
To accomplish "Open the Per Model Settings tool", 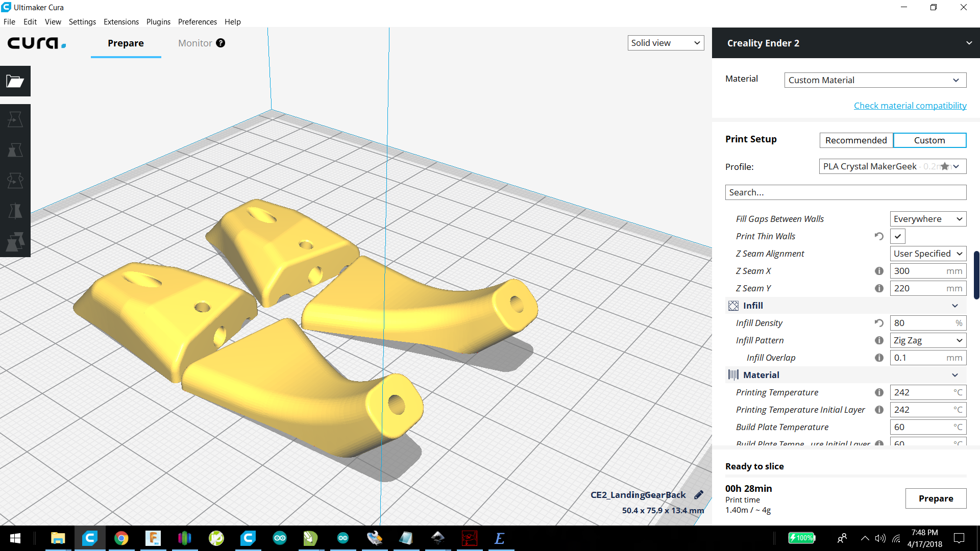I will coord(15,242).
